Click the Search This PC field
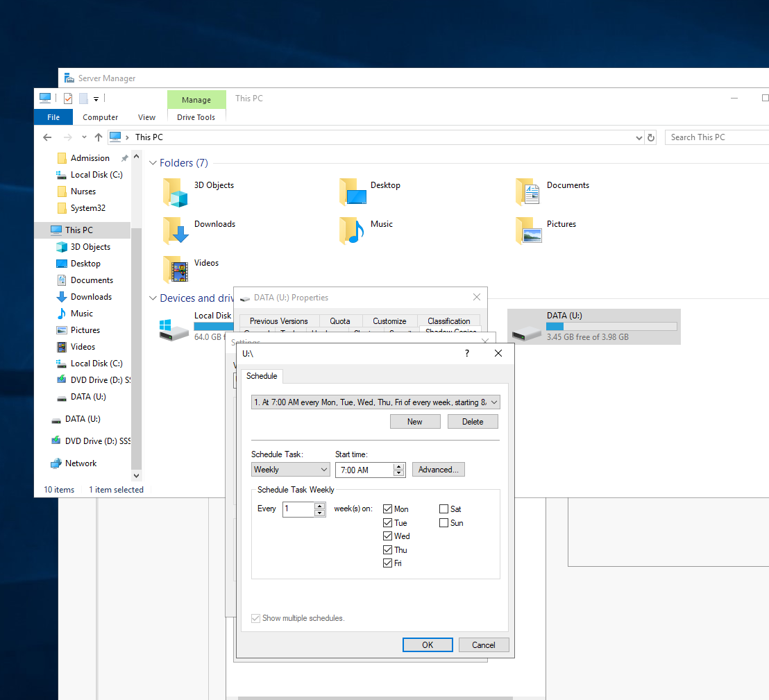 pyautogui.click(x=716, y=137)
